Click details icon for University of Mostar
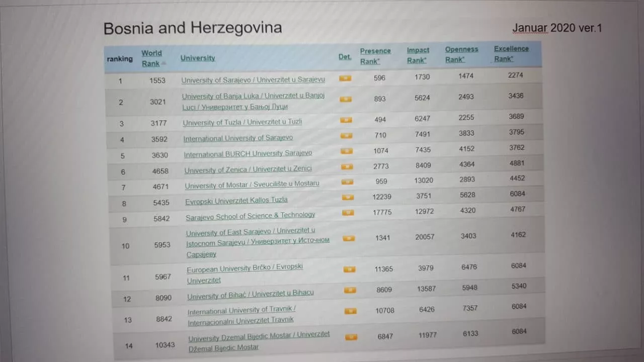Viewport: 644px width, 362px height. click(347, 182)
